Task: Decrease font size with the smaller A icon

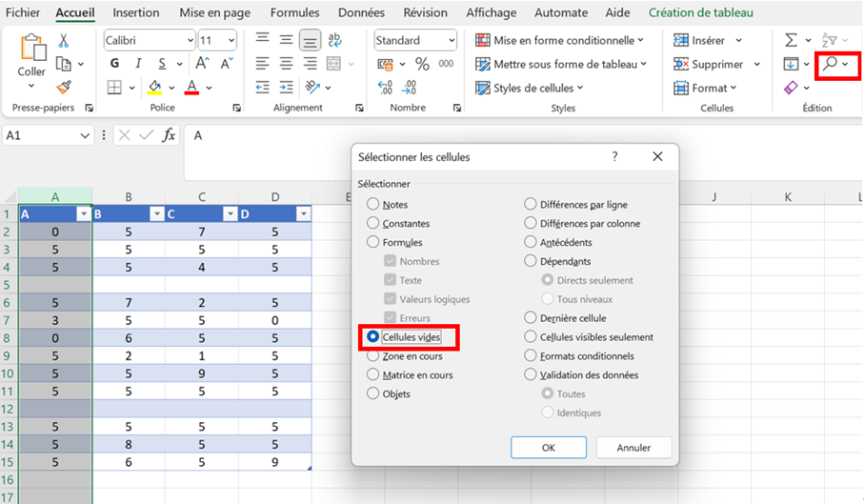Action: coord(227,63)
